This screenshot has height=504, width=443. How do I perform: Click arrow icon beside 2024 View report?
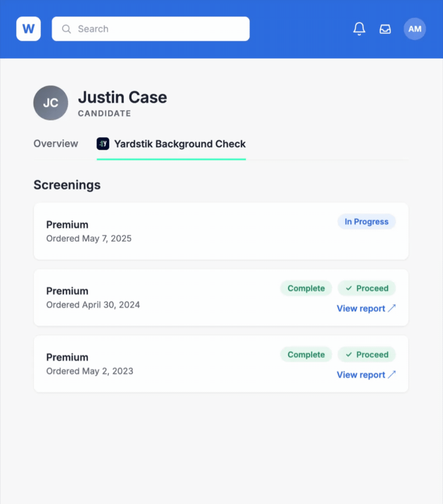[x=392, y=308]
